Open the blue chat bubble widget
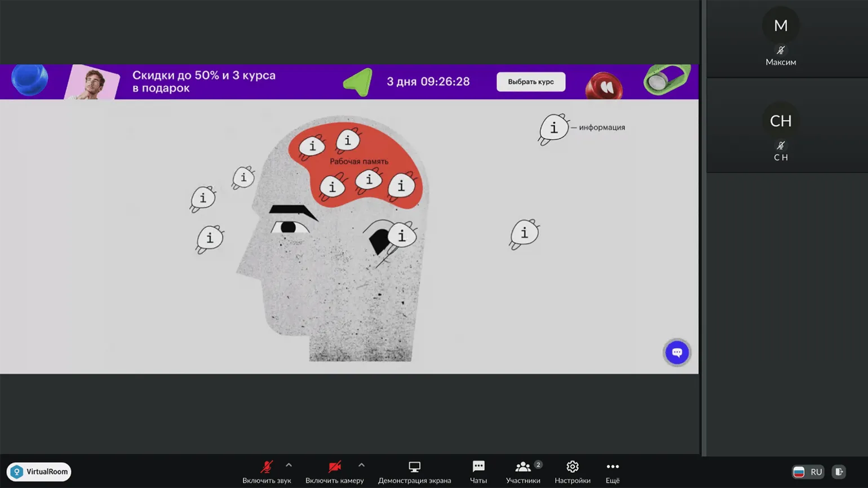 tap(677, 353)
